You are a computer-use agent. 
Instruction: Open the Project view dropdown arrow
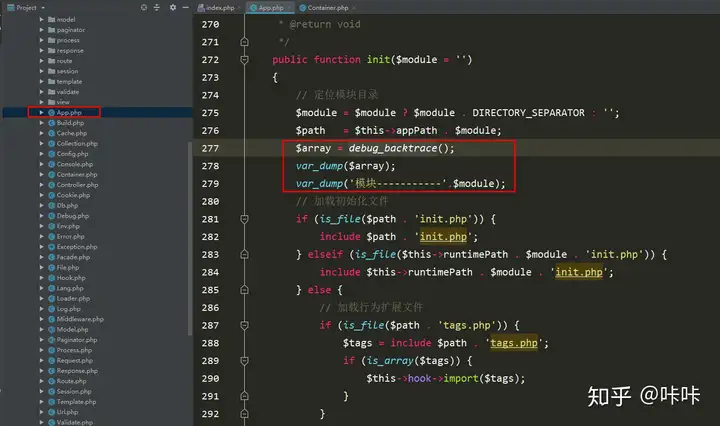[43, 8]
